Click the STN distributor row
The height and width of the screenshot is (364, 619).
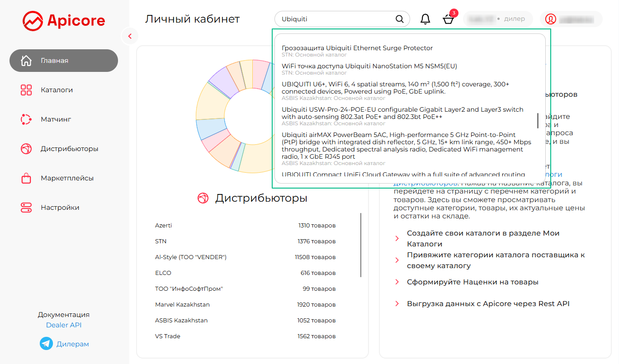pyautogui.click(x=246, y=241)
